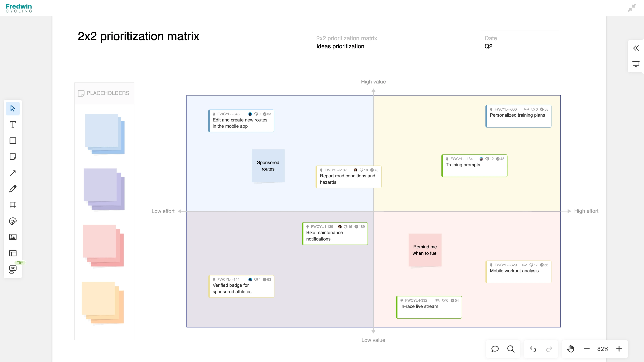Collapse the right sidebar with double chevrons
The width and height of the screenshot is (644, 362).
click(636, 48)
